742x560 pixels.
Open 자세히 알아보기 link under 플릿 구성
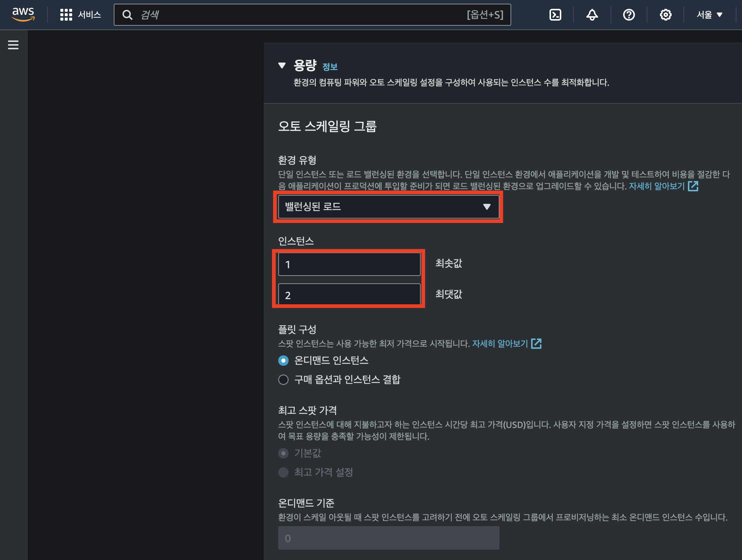click(x=500, y=344)
